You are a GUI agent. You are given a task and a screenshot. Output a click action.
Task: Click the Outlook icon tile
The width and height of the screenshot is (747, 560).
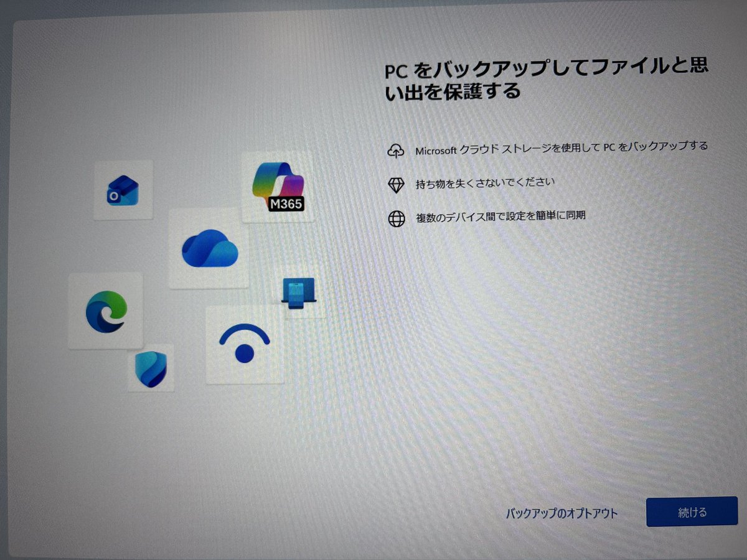(x=123, y=190)
